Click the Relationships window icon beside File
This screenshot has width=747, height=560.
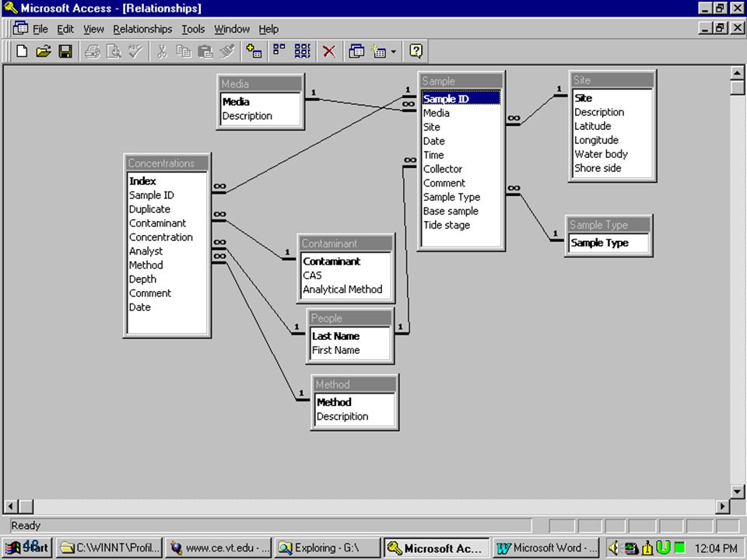point(20,28)
